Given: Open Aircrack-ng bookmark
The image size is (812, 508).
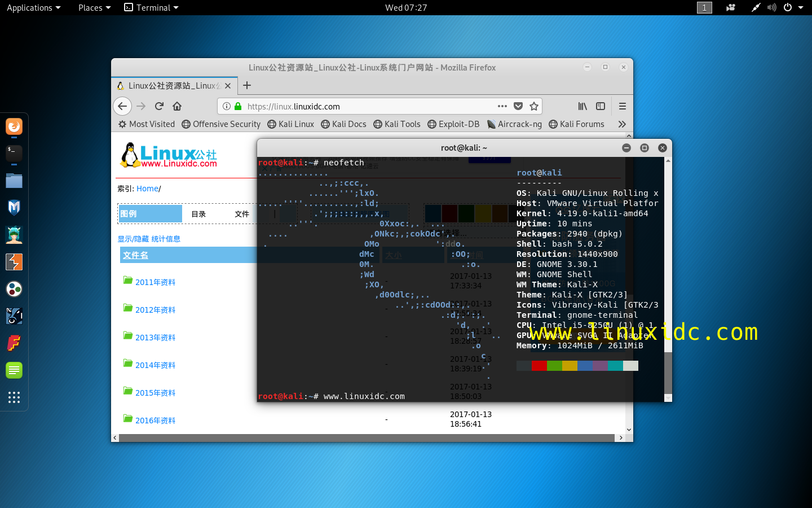Looking at the screenshot, I should pyautogui.click(x=514, y=124).
